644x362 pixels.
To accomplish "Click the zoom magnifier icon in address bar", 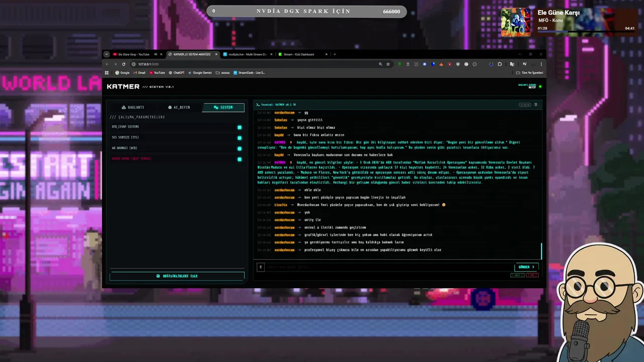I will (x=380, y=64).
